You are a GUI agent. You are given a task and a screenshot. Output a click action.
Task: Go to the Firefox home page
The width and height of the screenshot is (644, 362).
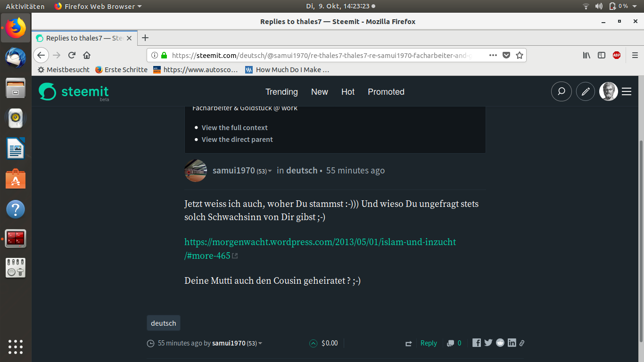click(x=87, y=55)
